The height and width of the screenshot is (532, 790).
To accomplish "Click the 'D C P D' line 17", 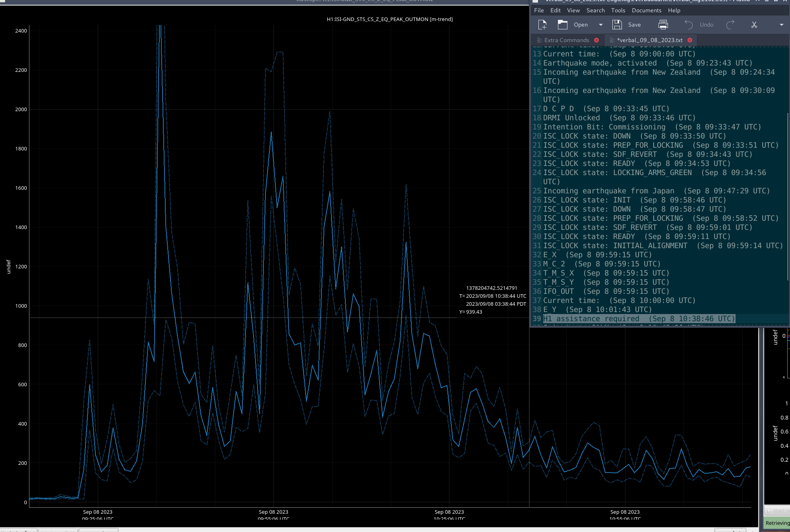I will click(606, 109).
